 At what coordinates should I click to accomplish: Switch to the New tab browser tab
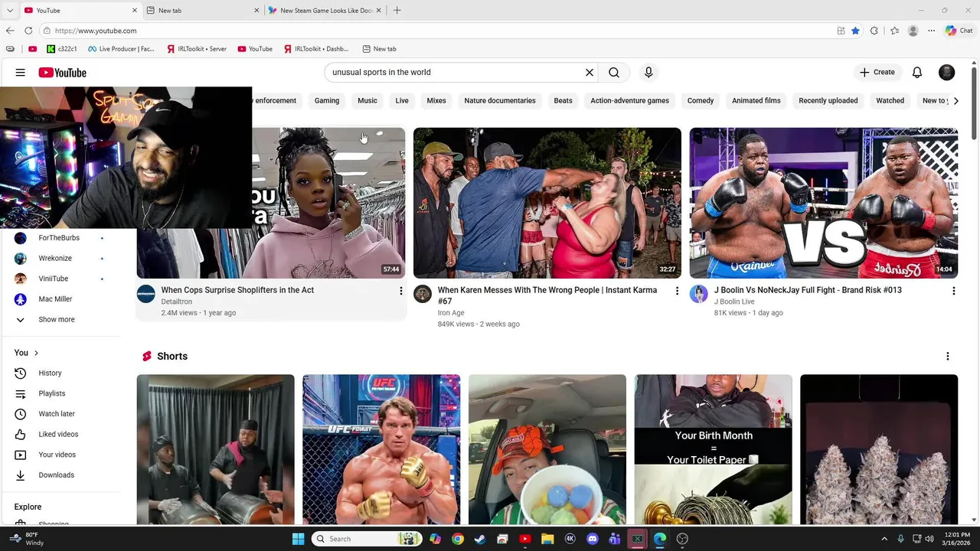point(203,10)
